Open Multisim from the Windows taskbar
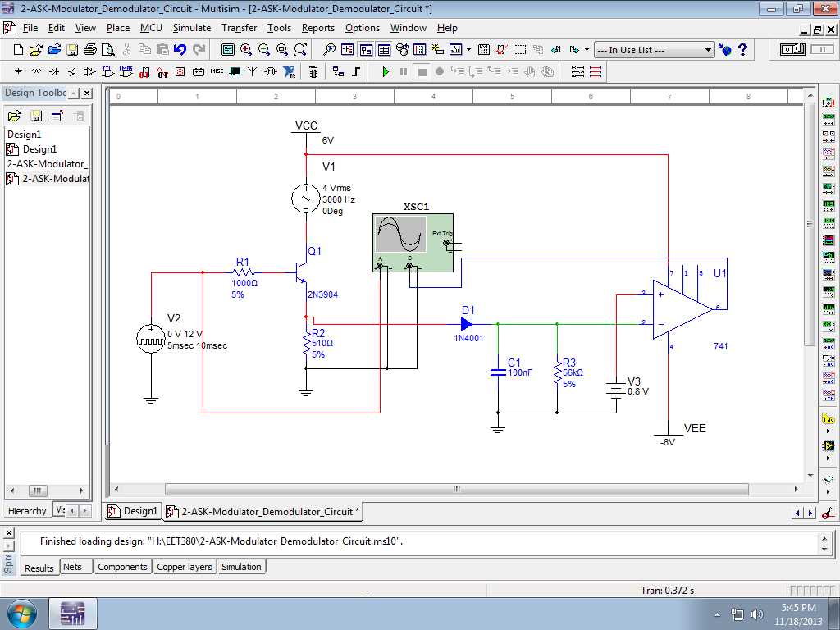Image resolution: width=840 pixels, height=630 pixels. [x=73, y=614]
